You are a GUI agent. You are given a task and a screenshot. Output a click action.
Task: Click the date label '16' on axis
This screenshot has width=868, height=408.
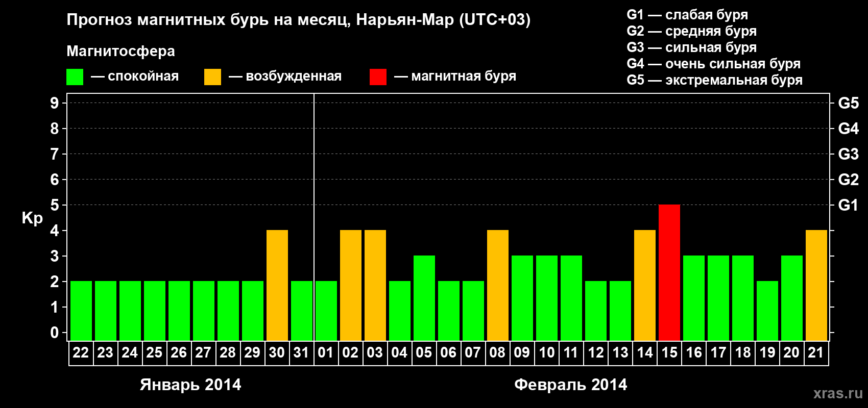pos(694,352)
